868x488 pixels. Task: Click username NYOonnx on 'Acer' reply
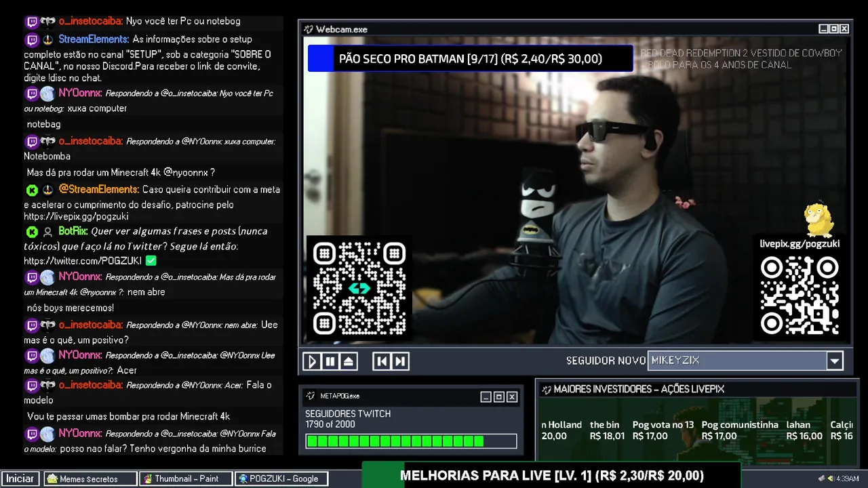pos(80,354)
